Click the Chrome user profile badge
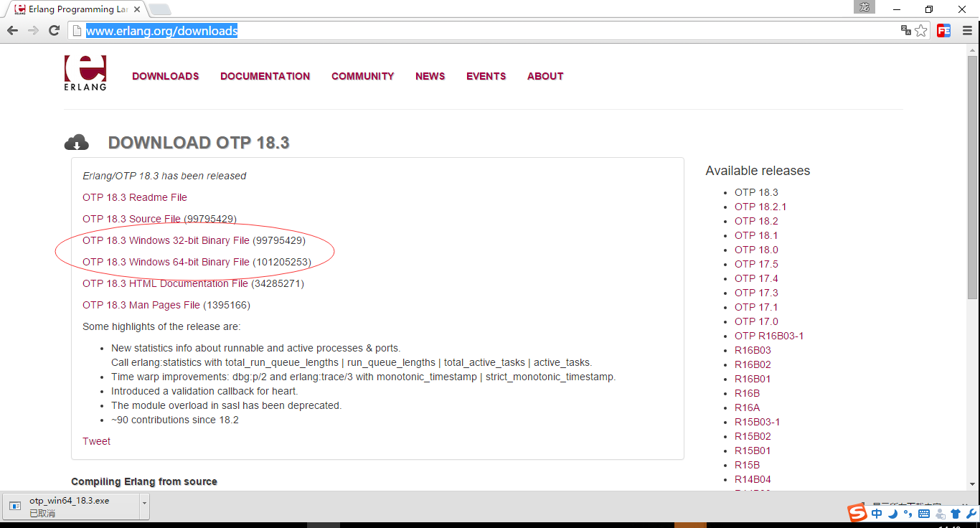Screen dimensions: 980x528 (x=864, y=7)
